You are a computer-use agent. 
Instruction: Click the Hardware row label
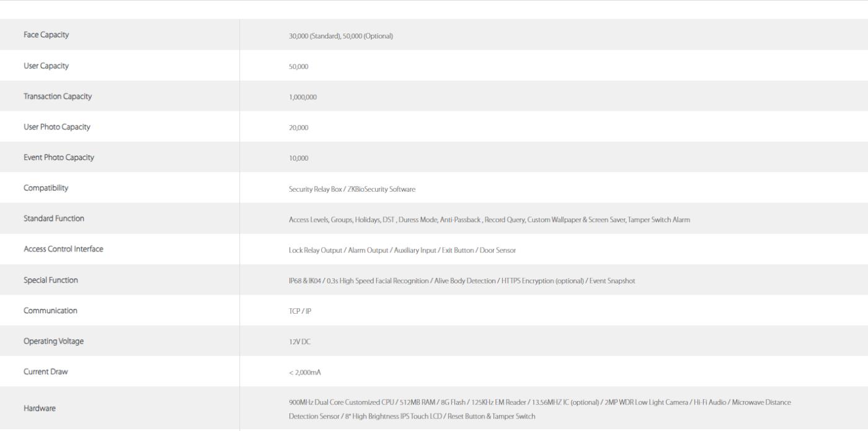tap(40, 408)
